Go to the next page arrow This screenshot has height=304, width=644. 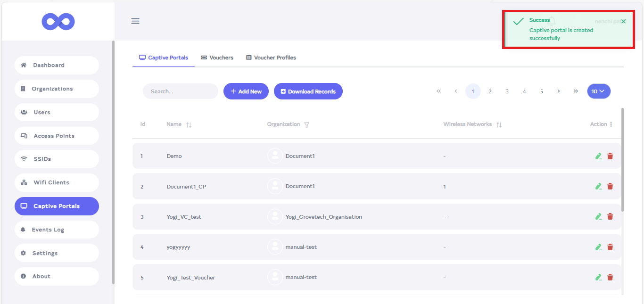tap(558, 91)
